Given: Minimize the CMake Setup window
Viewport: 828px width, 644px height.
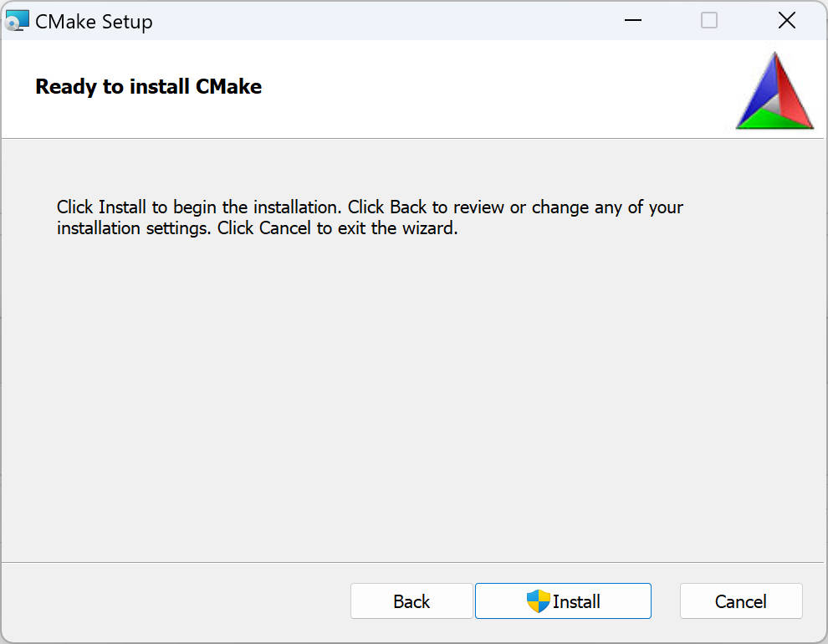Looking at the screenshot, I should (x=633, y=21).
